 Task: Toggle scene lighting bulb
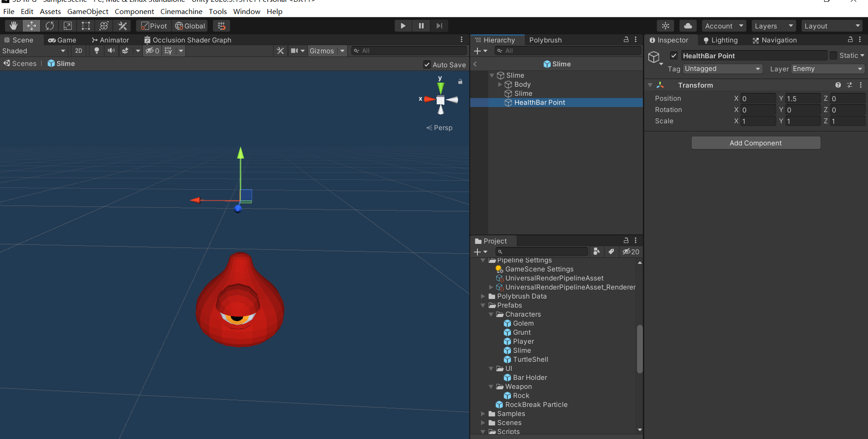(96, 51)
